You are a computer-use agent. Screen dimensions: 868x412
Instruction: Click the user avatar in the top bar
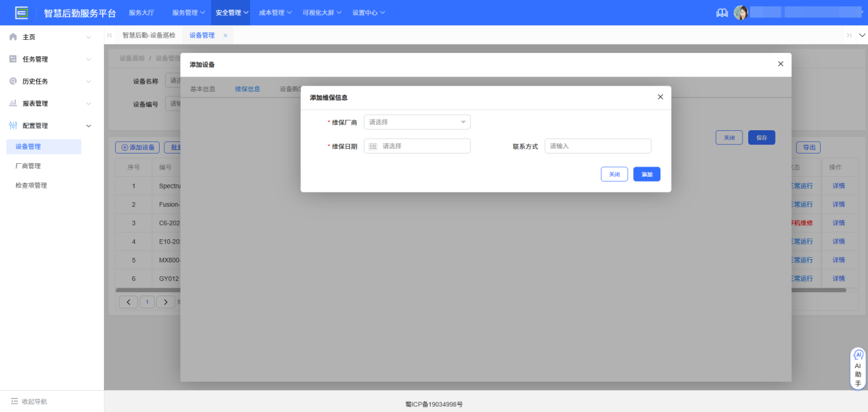[x=741, y=12]
